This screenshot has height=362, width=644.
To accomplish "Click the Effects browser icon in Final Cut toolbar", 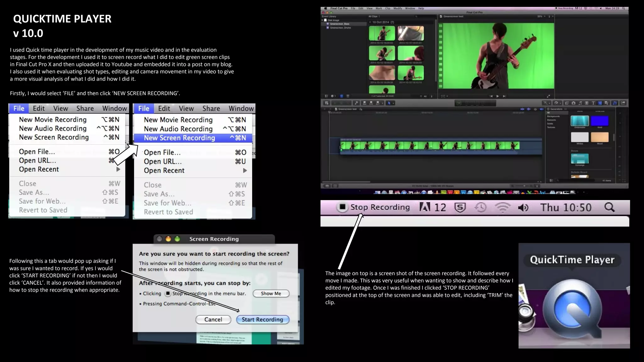I will (567, 103).
